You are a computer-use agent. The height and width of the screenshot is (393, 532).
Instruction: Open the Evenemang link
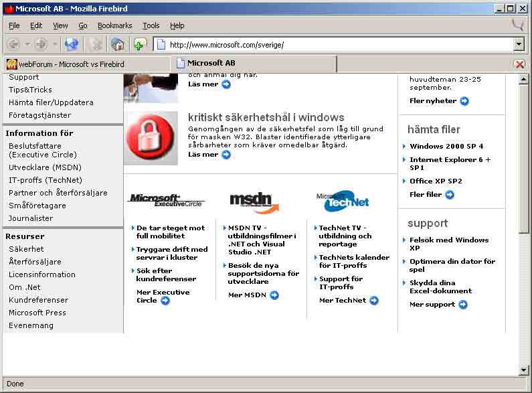pos(31,325)
